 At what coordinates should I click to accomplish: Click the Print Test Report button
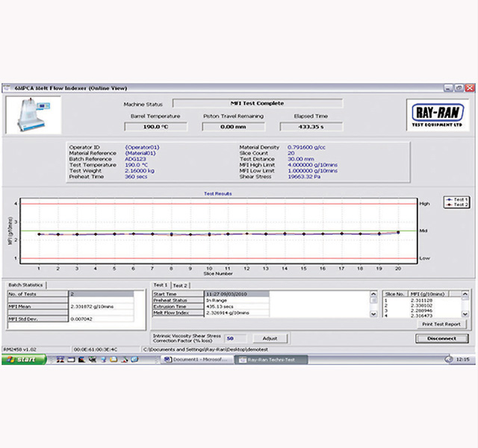click(x=441, y=324)
